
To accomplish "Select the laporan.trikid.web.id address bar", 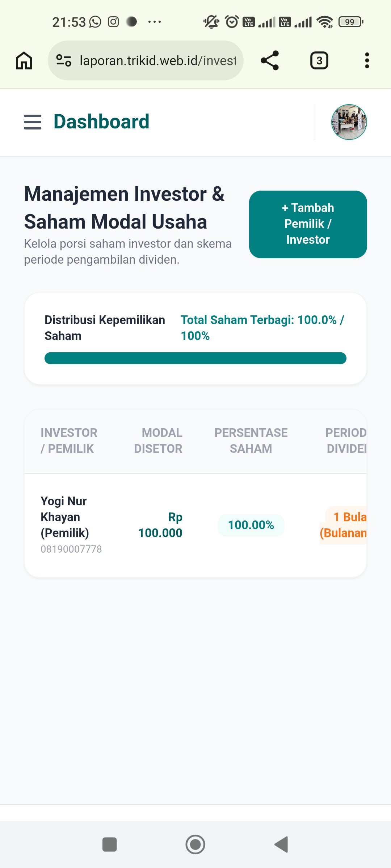I will pos(146,60).
